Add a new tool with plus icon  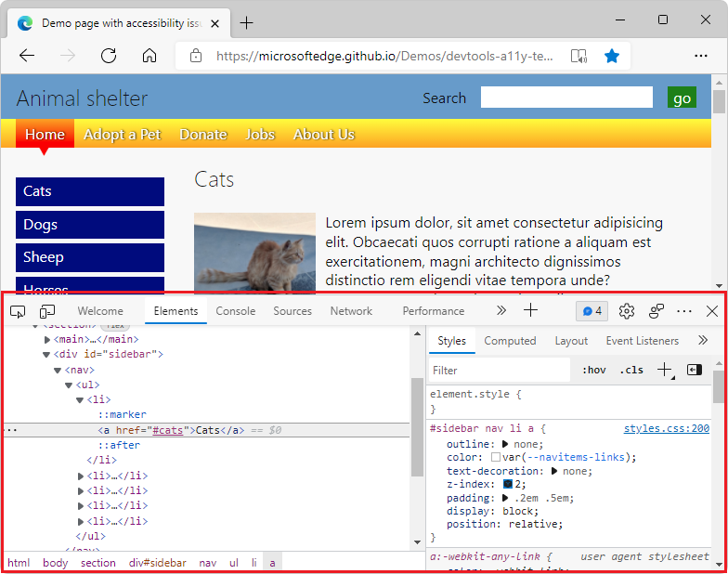coord(530,310)
